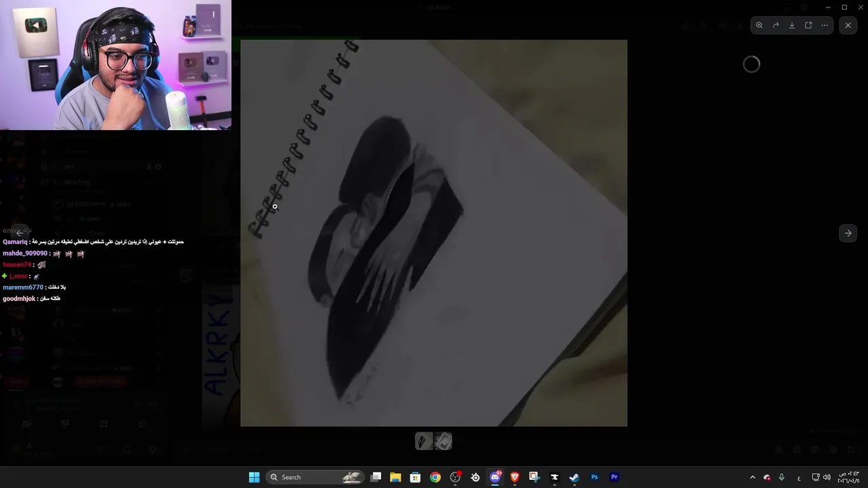Open network settings from the tray

coord(816,477)
